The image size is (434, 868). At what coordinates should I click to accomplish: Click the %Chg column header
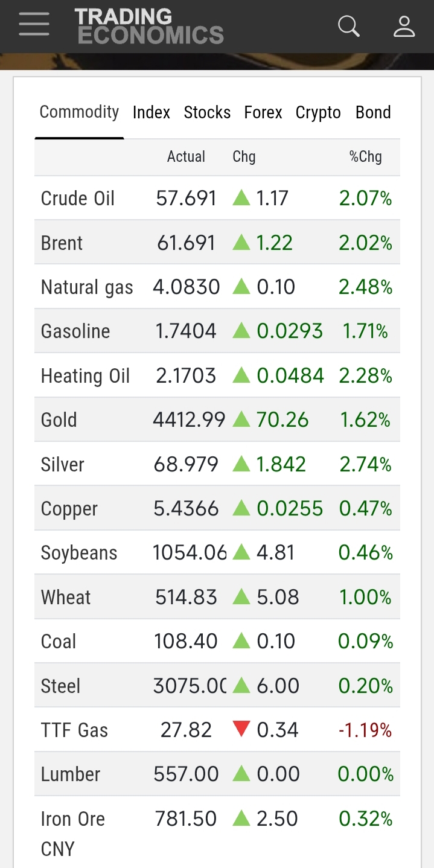pyautogui.click(x=365, y=157)
